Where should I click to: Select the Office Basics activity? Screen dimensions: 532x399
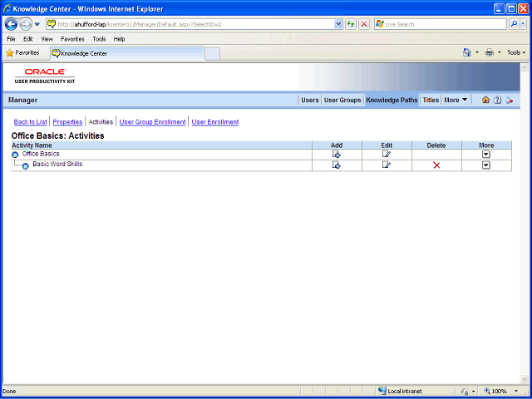coord(41,154)
